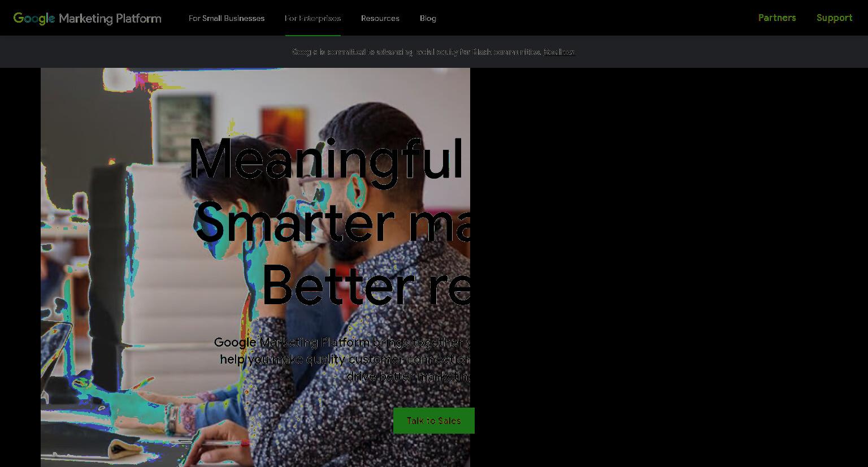Image resolution: width=868 pixels, height=467 pixels.
Task: Go to the Blog page
Action: [x=428, y=18]
